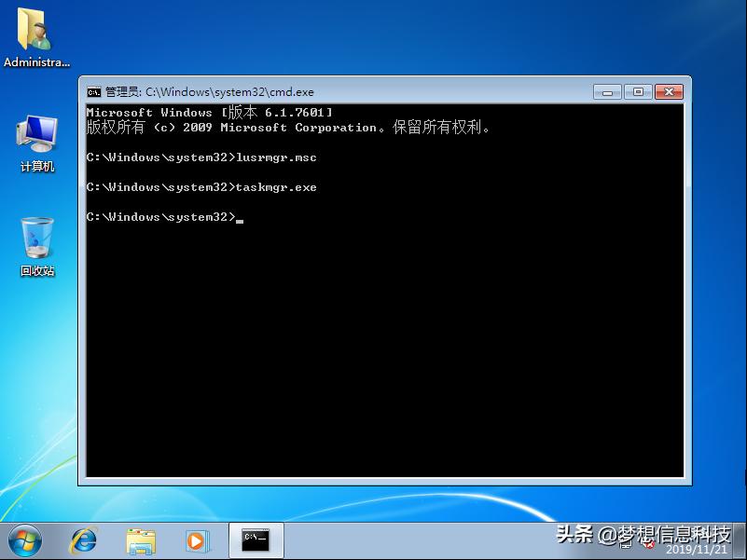Launch Windows Media Player from the taskbar
Screen dimensions: 747x560
click(197, 540)
